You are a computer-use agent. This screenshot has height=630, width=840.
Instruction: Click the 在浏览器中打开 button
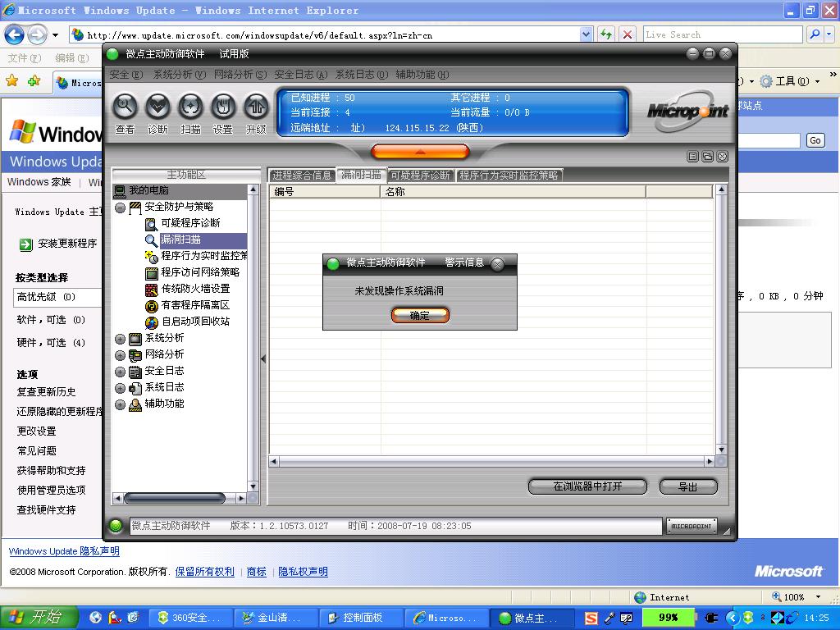tap(587, 486)
